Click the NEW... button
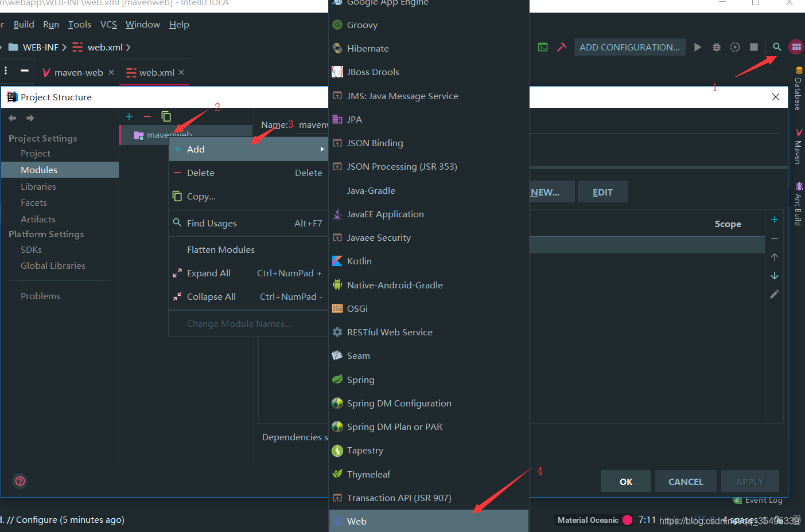805x532 pixels. (545, 192)
